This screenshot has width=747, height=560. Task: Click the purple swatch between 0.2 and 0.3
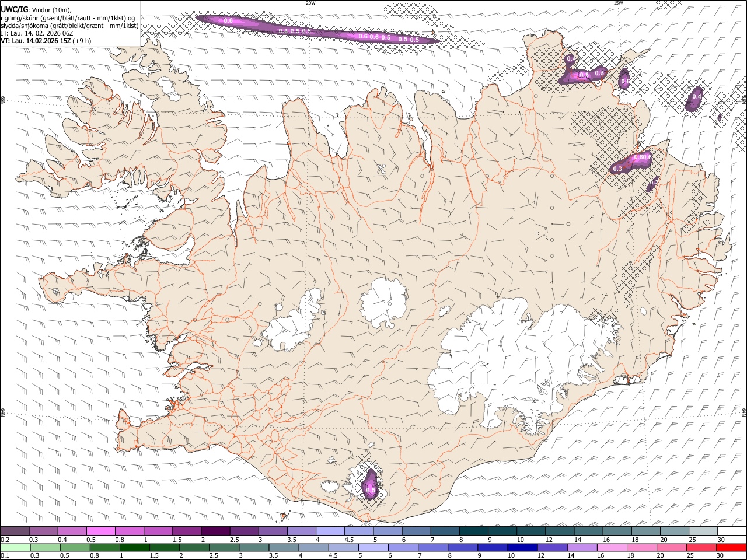pos(15,531)
